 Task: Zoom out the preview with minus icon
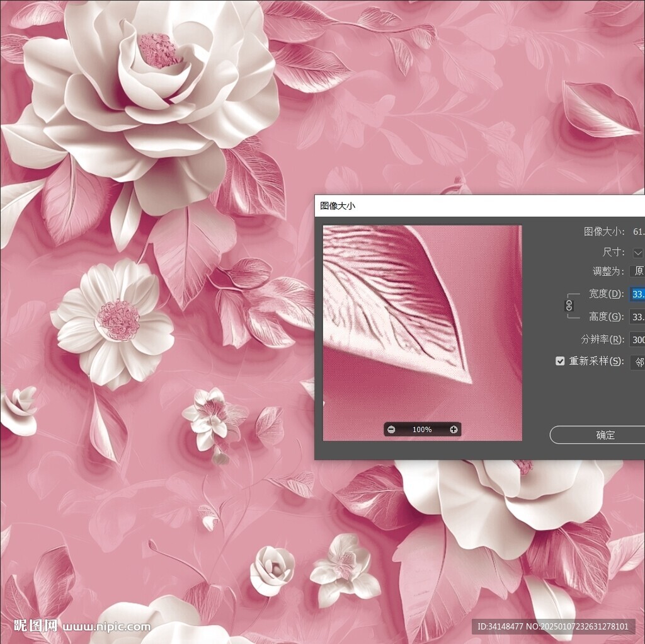[391, 430]
